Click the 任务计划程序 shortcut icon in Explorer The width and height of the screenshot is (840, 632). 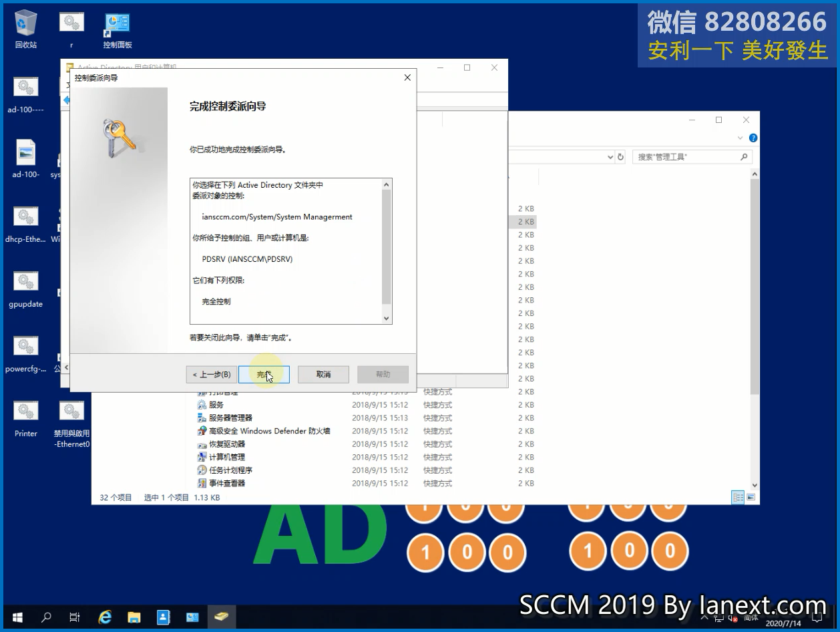[x=202, y=470]
